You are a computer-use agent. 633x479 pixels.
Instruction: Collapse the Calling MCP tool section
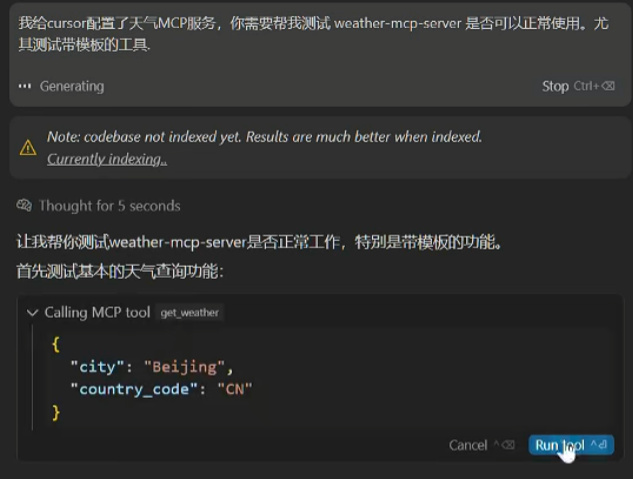[x=32, y=312]
